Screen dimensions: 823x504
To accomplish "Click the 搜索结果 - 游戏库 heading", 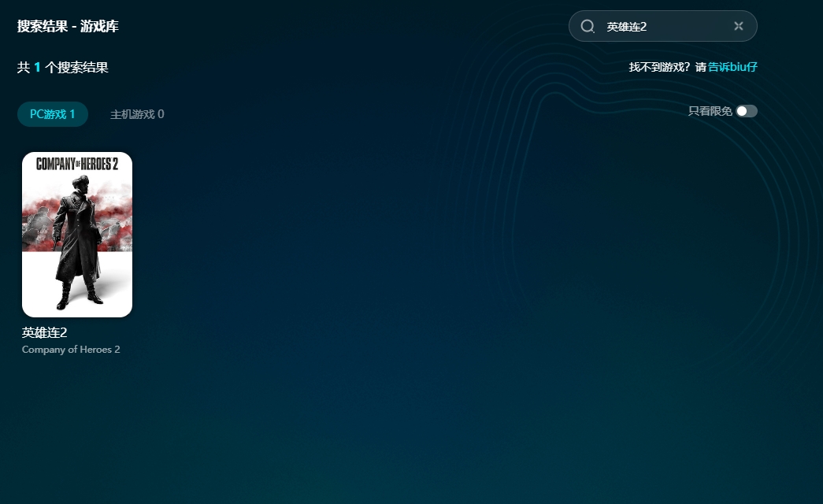I will (x=68, y=26).
